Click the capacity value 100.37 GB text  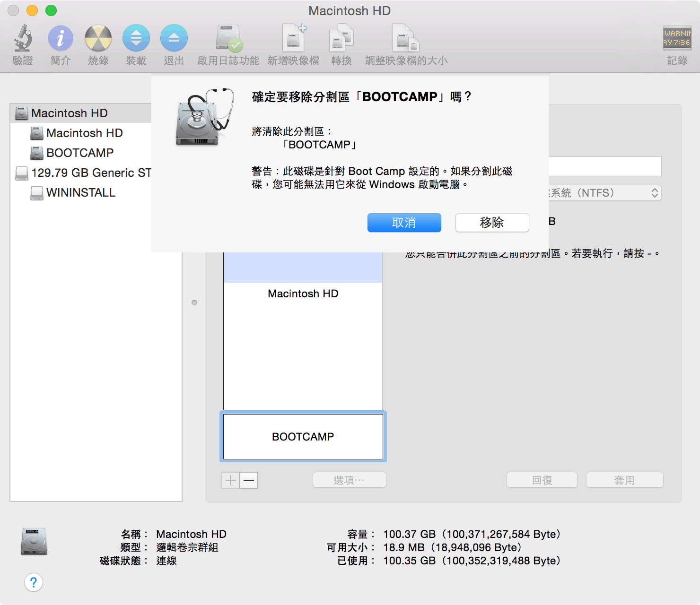pos(472,534)
